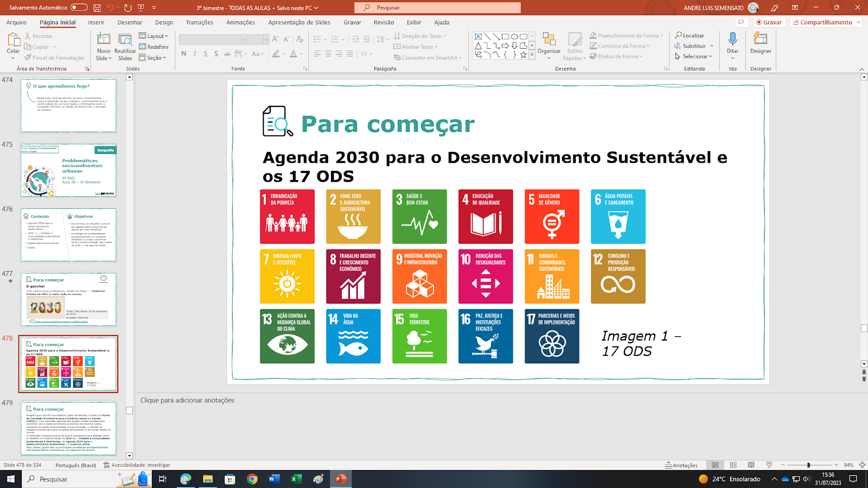The height and width of the screenshot is (488, 868).
Task: Click caption Imagem 1 – 17 ODS
Action: (641, 344)
